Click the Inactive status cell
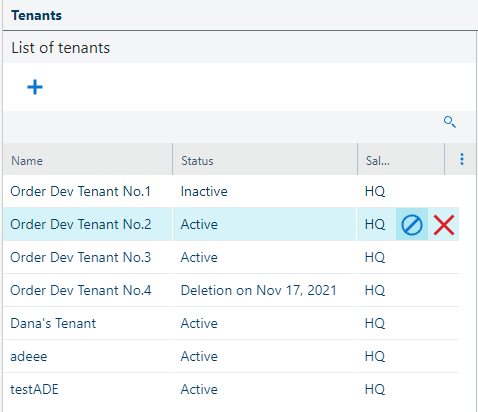Viewport: 478px width, 412px height. [x=204, y=191]
